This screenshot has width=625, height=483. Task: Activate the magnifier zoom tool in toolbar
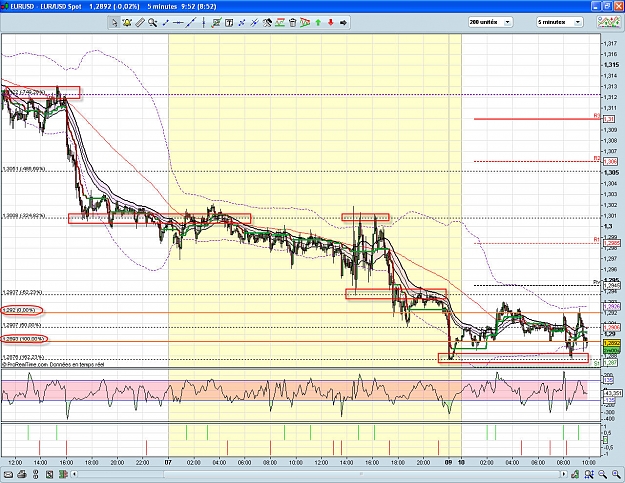(152, 23)
